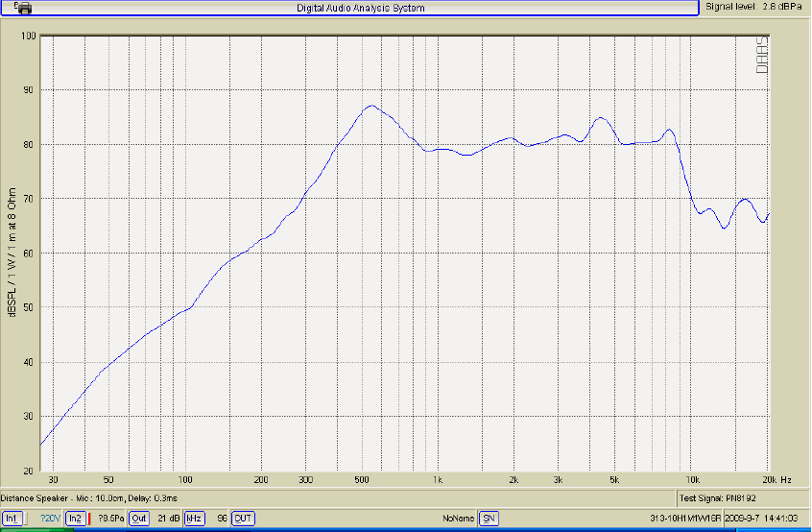Click the 20k Hz frequency axis label
The width and height of the screenshot is (812, 532).
[x=776, y=480]
